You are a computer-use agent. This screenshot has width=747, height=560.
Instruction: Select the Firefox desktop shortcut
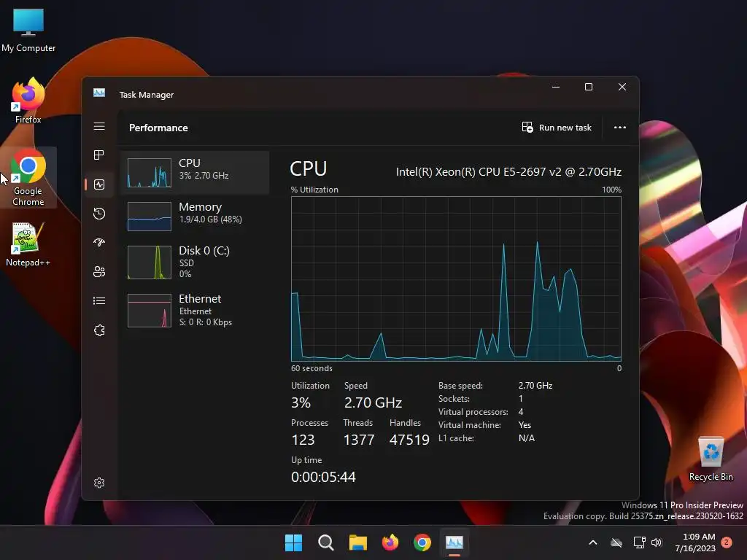point(28,101)
